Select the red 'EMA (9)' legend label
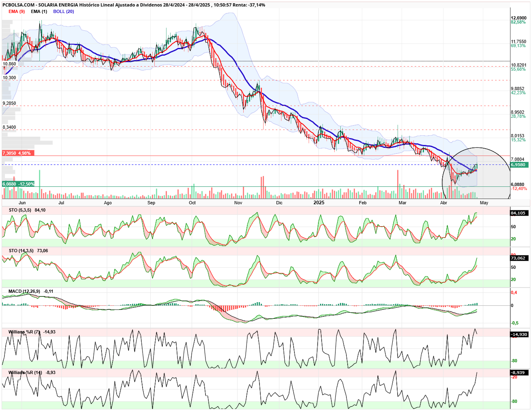This screenshot has width=532, height=411. 17,11
